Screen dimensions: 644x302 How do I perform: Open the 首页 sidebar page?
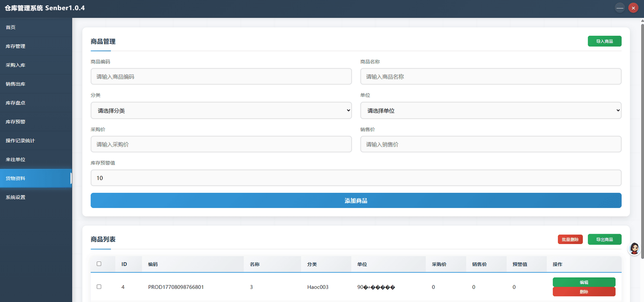36,27
